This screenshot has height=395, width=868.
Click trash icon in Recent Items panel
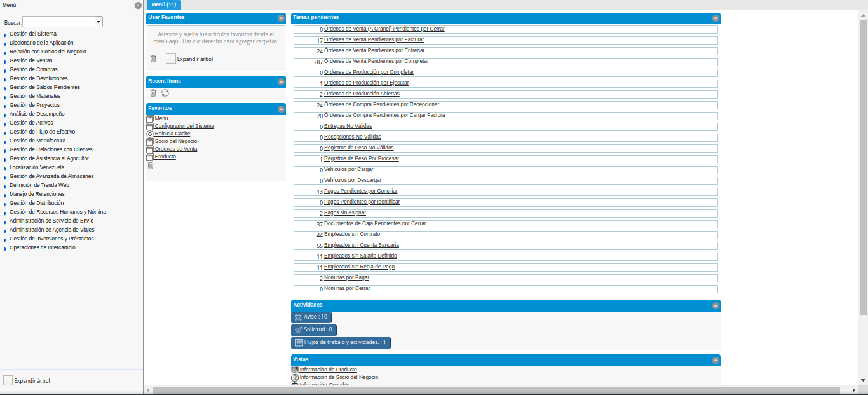click(x=153, y=93)
